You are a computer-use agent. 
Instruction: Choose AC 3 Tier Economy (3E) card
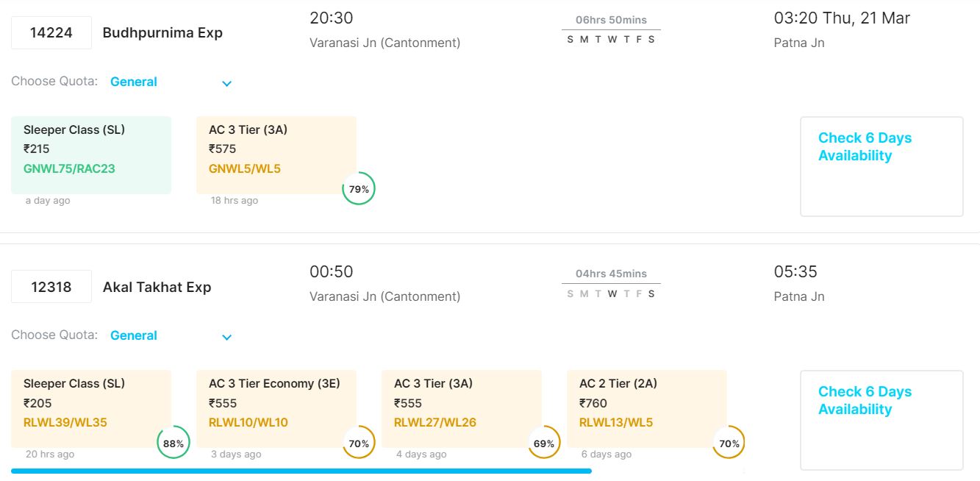coord(276,408)
